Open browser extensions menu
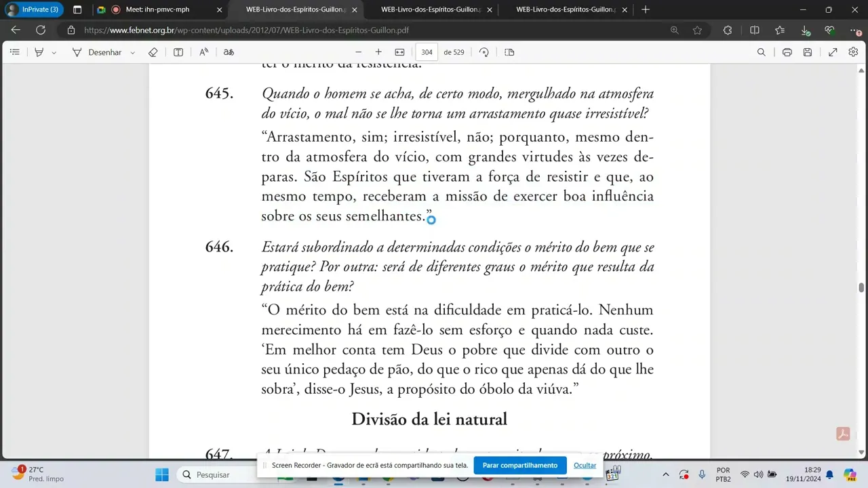Image resolution: width=868 pixels, height=488 pixels. pos(728,30)
